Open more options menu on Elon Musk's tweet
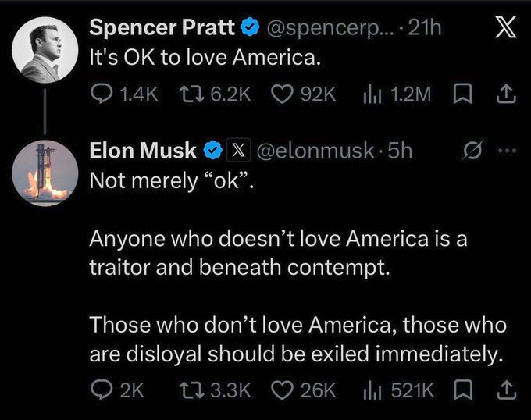Image resolution: width=531 pixels, height=420 pixels. (508, 150)
